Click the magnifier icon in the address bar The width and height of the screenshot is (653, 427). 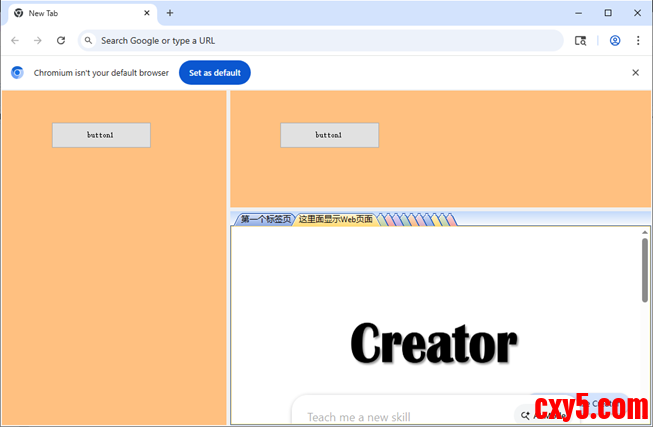pyautogui.click(x=88, y=40)
